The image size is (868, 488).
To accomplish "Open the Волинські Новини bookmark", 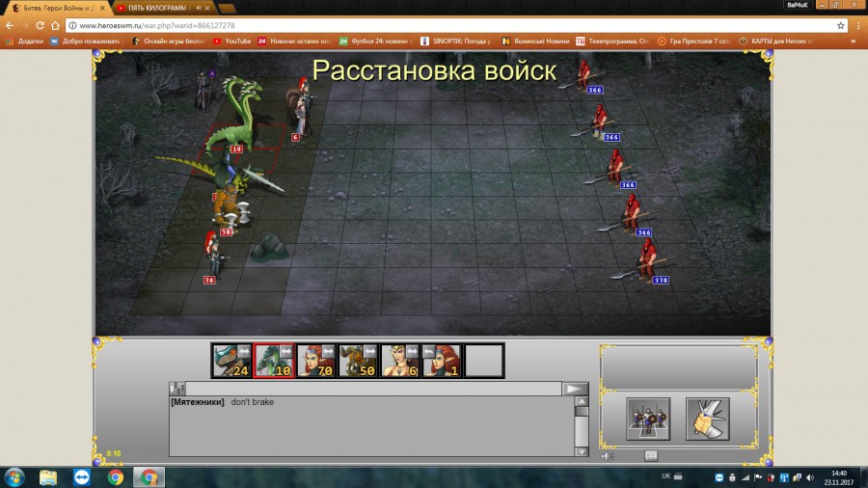I will click(535, 41).
